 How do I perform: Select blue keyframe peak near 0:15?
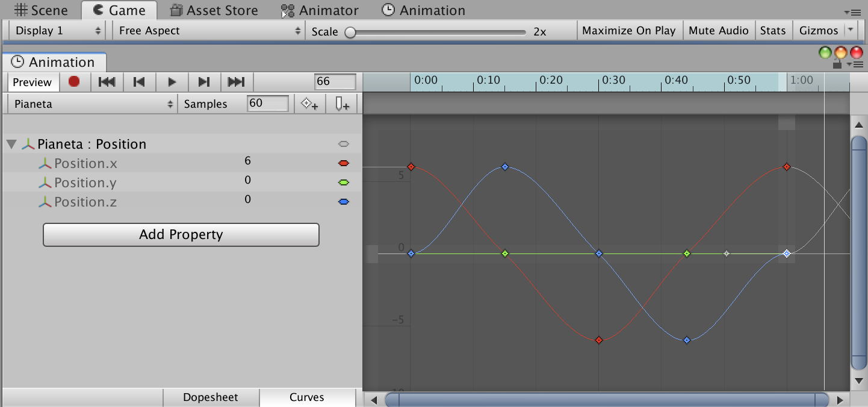point(505,167)
